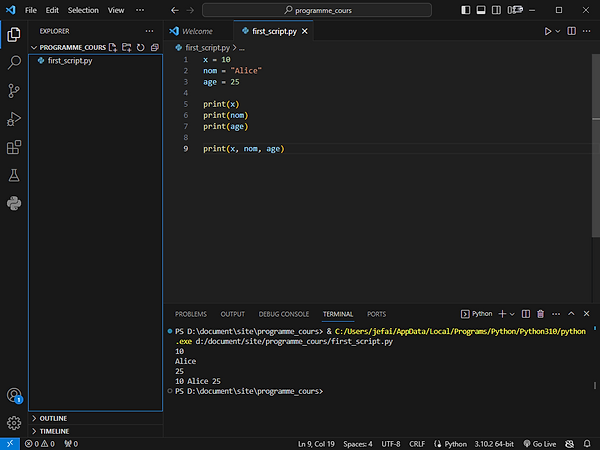Image resolution: width=600 pixels, height=450 pixels.
Task: Click Go Live in status bar
Action: point(540,444)
